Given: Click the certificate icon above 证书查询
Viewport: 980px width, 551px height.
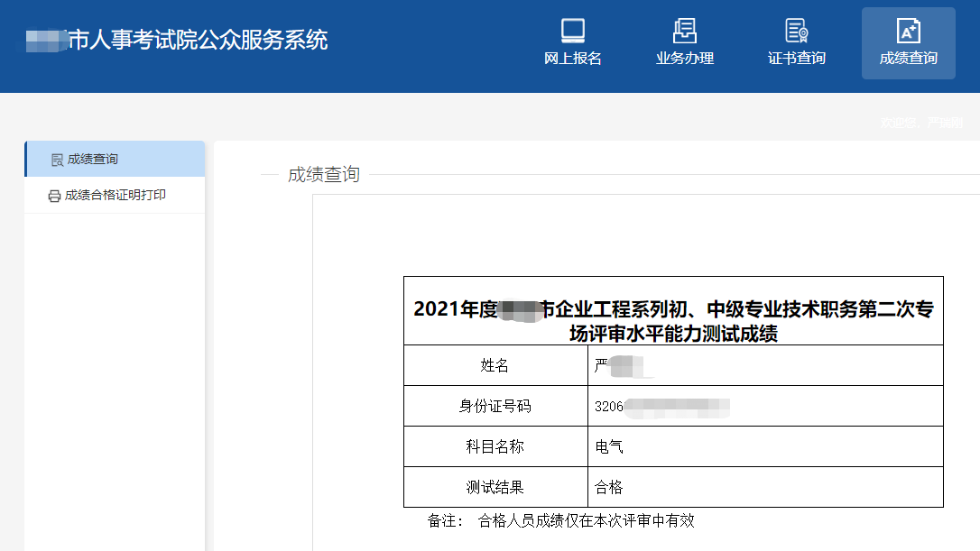Looking at the screenshot, I should [x=796, y=31].
